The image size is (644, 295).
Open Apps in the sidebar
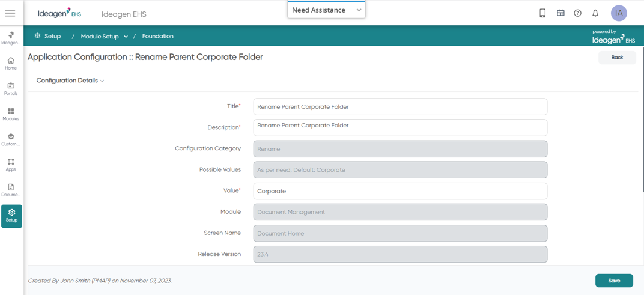(11, 165)
